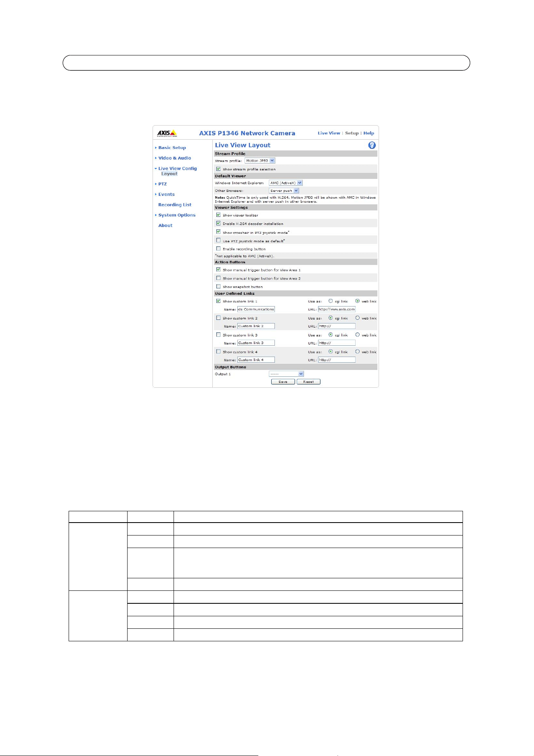Viewport: 534px width, 756px height.
Task: Expand the PTZ sidebar section
Action: pos(162,184)
